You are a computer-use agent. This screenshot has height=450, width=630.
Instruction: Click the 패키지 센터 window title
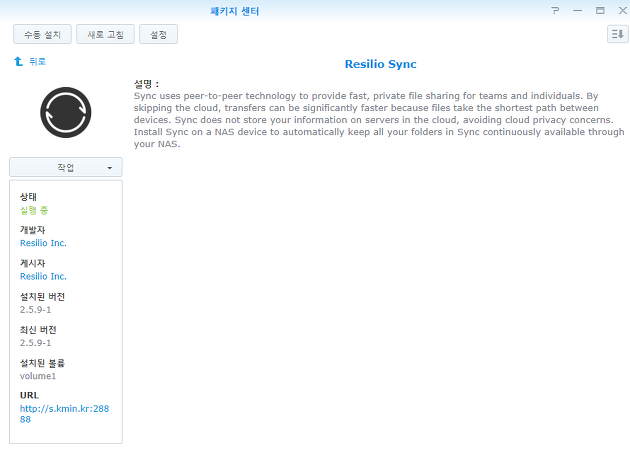pos(235,11)
